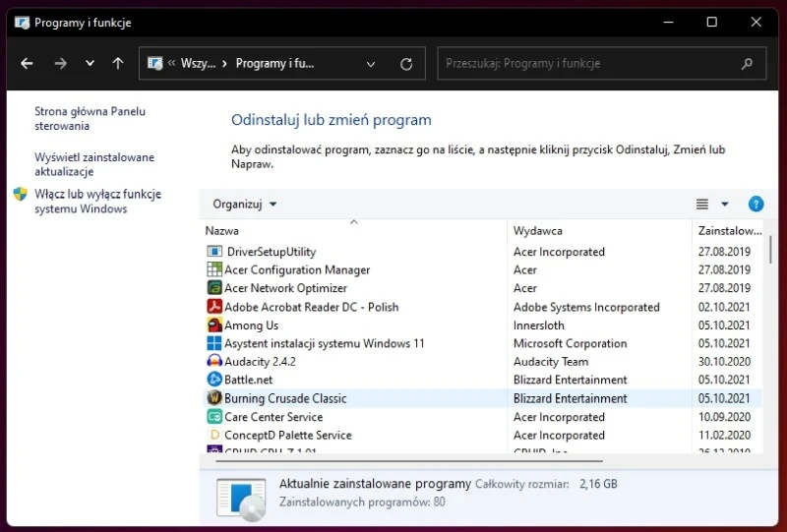Open the view options dropdown arrow
This screenshot has width=787, height=532.
[725, 204]
